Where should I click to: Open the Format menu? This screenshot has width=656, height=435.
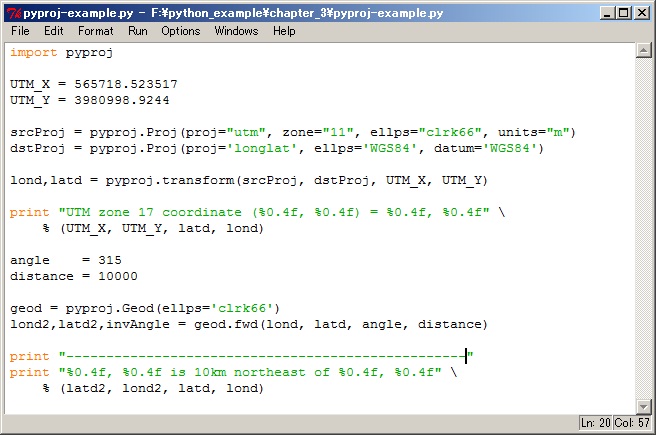coord(96,31)
